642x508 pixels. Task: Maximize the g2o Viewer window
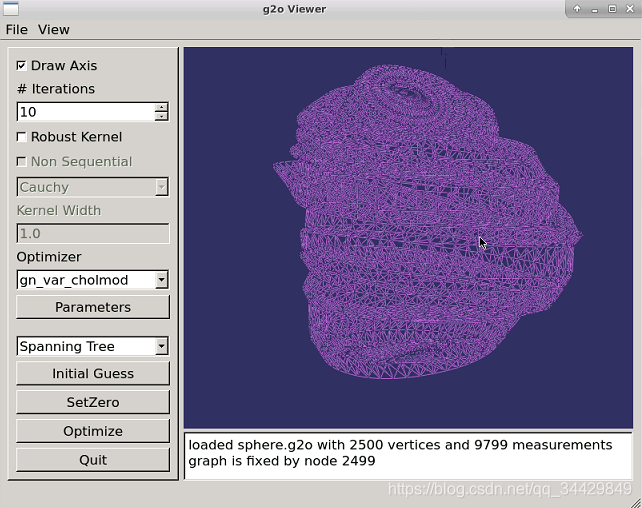click(612, 9)
